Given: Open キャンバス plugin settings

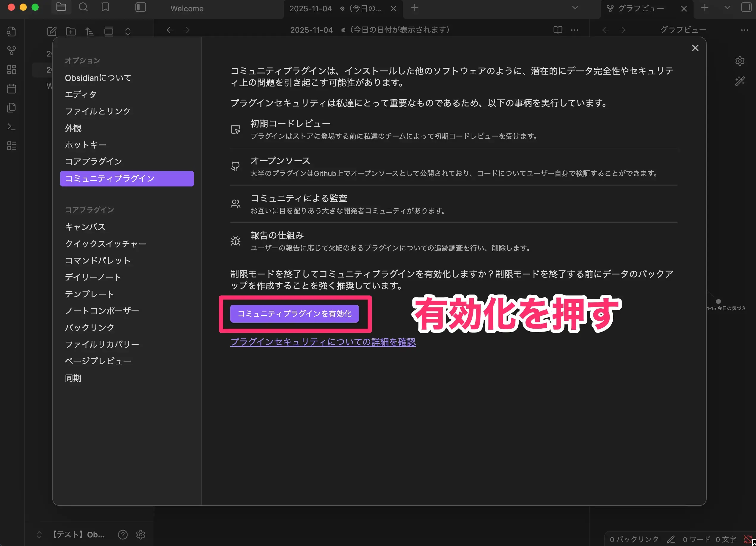Looking at the screenshot, I should click(127, 227).
